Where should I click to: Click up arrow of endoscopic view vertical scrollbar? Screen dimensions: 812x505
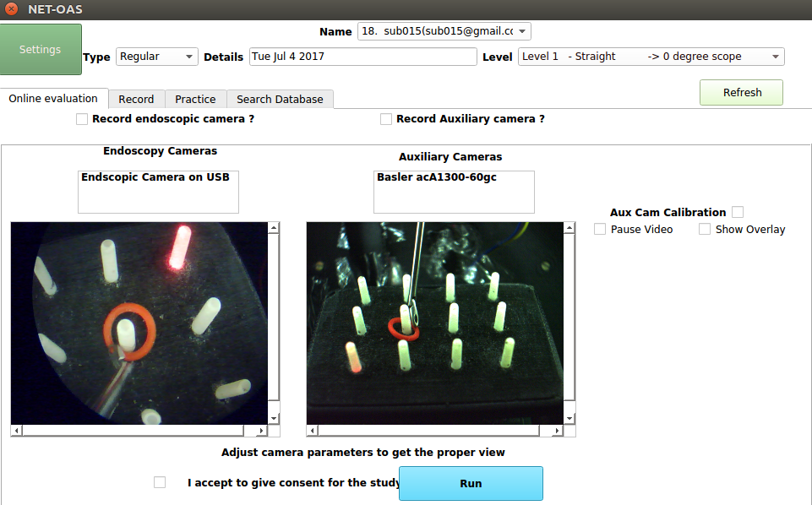click(274, 228)
